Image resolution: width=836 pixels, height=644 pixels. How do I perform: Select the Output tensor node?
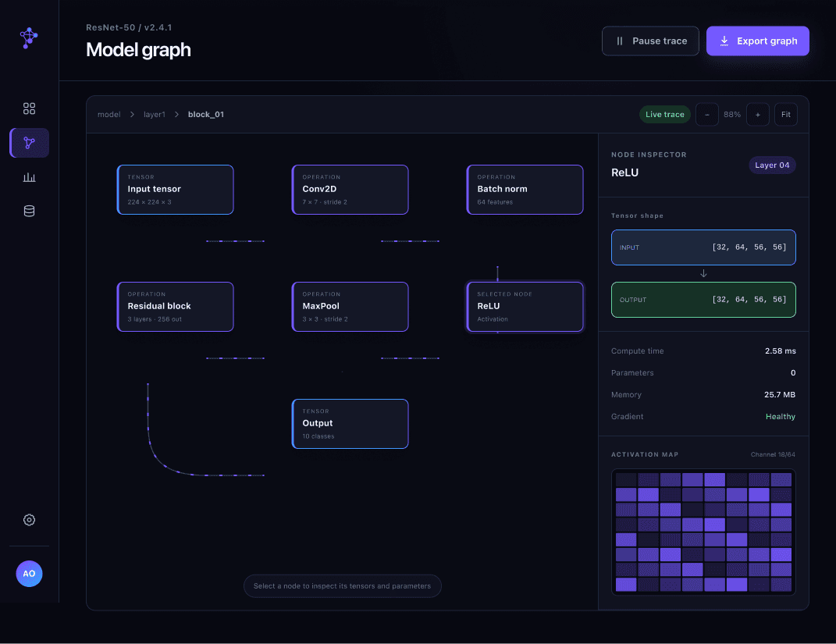tap(350, 424)
